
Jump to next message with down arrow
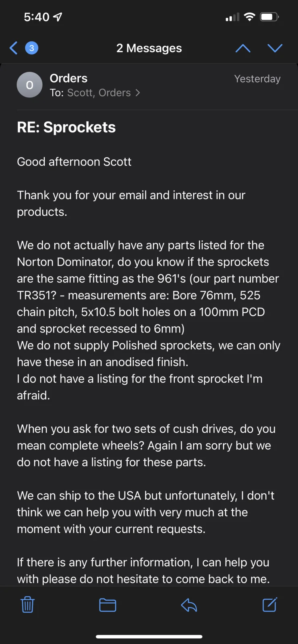(275, 49)
